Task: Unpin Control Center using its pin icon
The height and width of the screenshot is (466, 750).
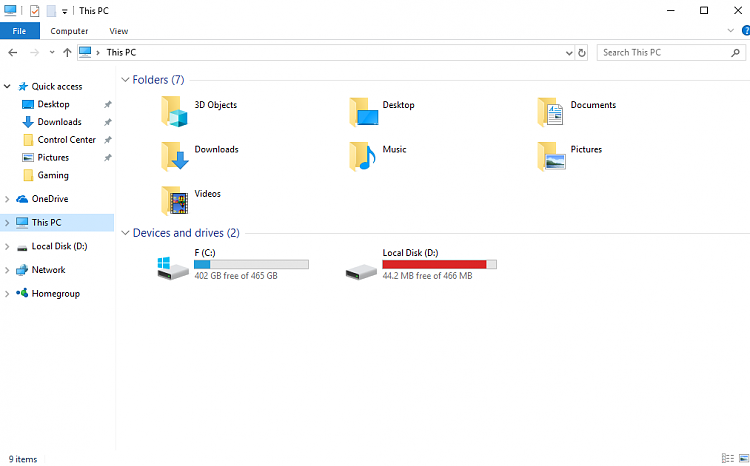Action: coord(108,140)
